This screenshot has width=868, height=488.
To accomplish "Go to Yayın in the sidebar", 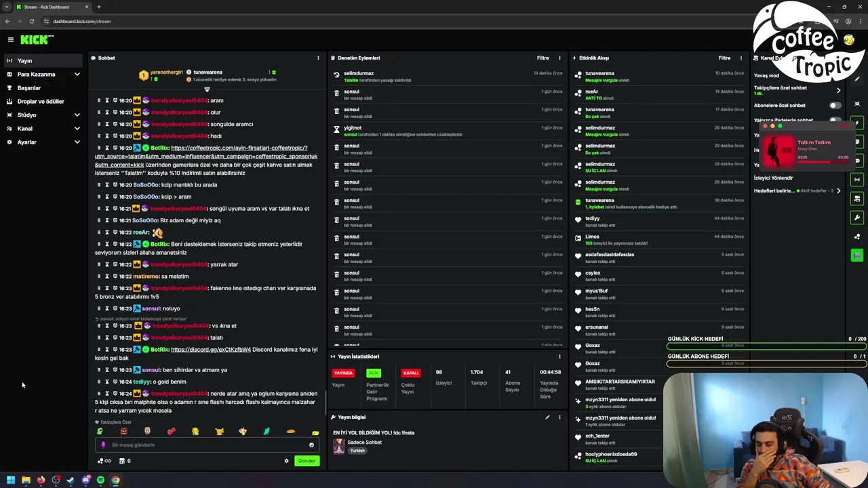I will pos(43,61).
